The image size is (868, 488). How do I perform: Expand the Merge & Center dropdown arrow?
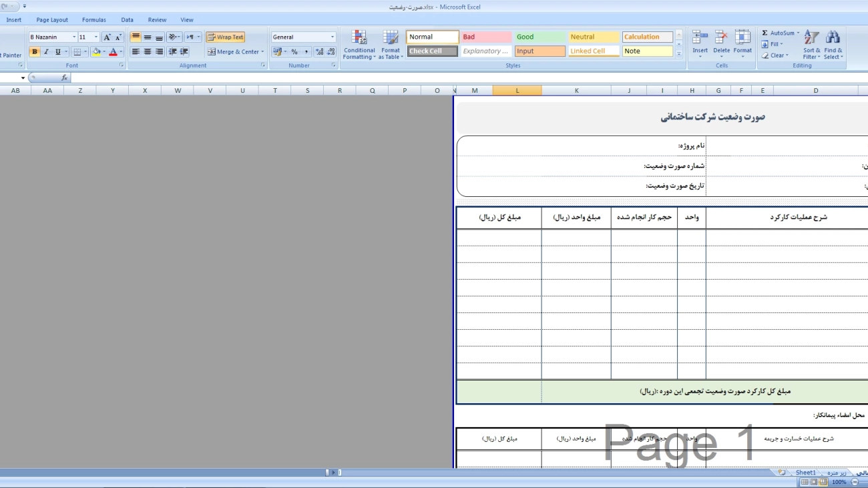263,51
